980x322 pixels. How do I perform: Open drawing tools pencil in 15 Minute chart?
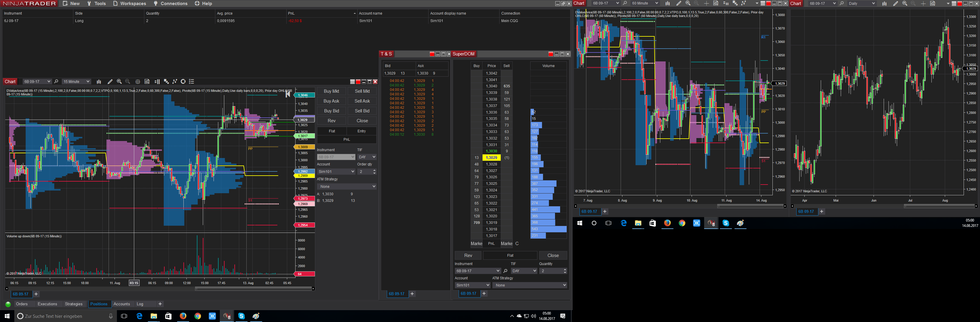point(110,82)
